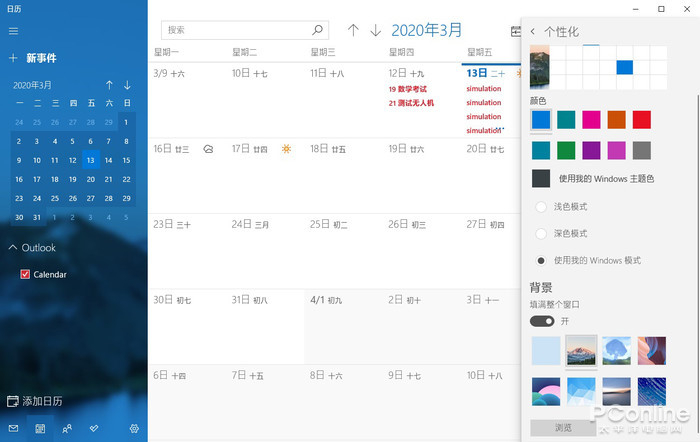Turn off the 填满整个窗口 toggle

(x=542, y=321)
